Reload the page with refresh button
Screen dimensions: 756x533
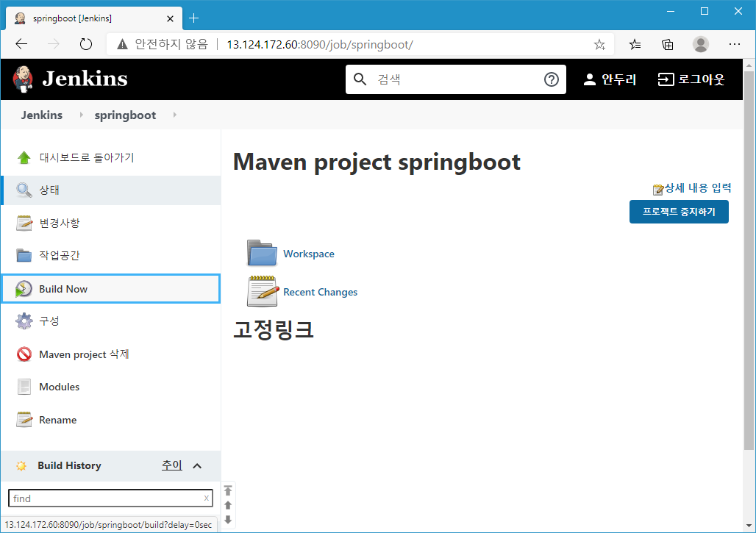(x=86, y=44)
